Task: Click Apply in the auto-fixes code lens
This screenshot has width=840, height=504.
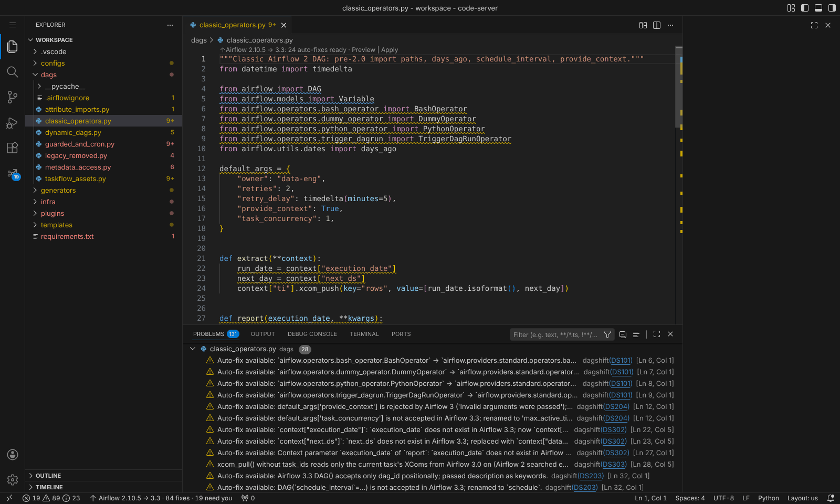Action: (390, 50)
